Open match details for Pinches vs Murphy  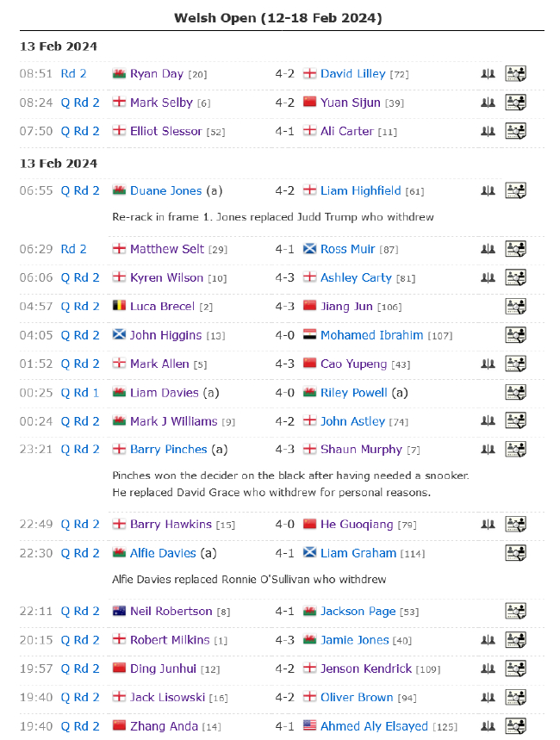pos(515,449)
